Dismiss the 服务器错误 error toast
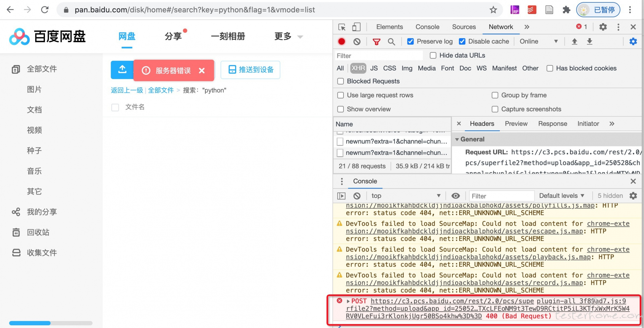Viewport: 644px width, 328px height. [202, 70]
